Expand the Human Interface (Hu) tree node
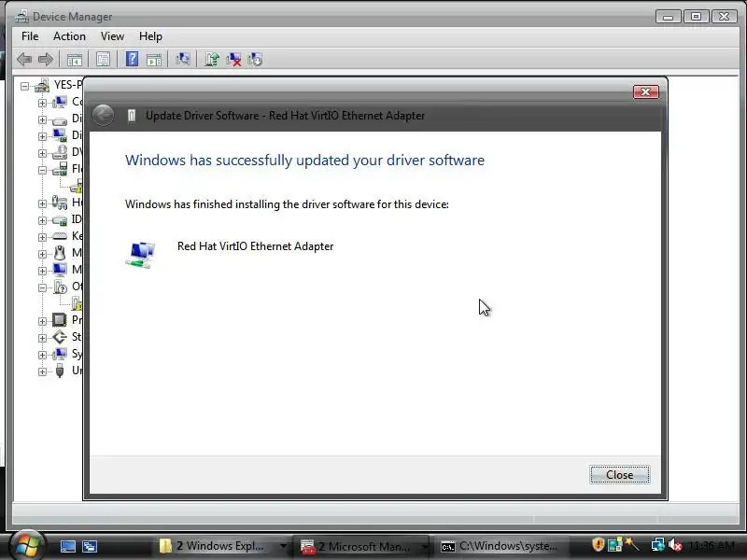747x560 pixels. (x=42, y=203)
